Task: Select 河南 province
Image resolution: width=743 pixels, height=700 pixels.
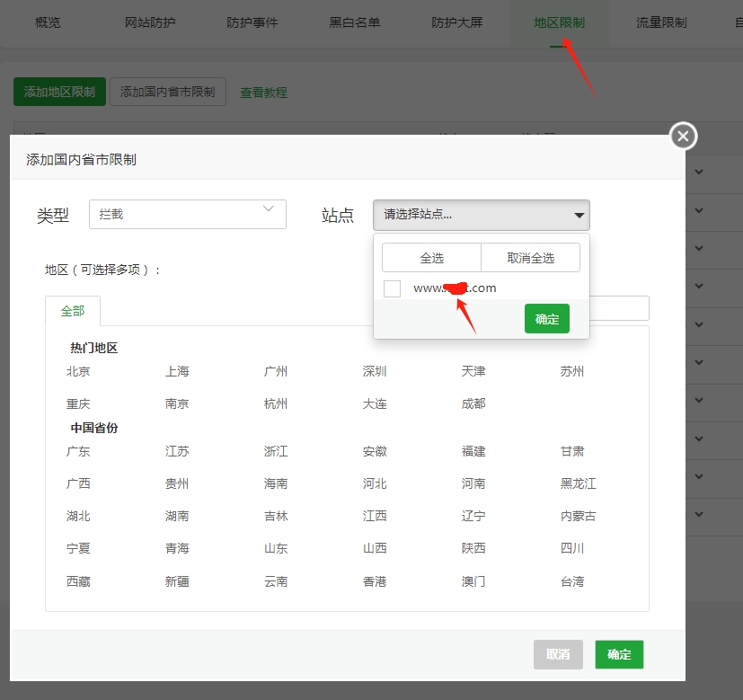Action: click(473, 483)
